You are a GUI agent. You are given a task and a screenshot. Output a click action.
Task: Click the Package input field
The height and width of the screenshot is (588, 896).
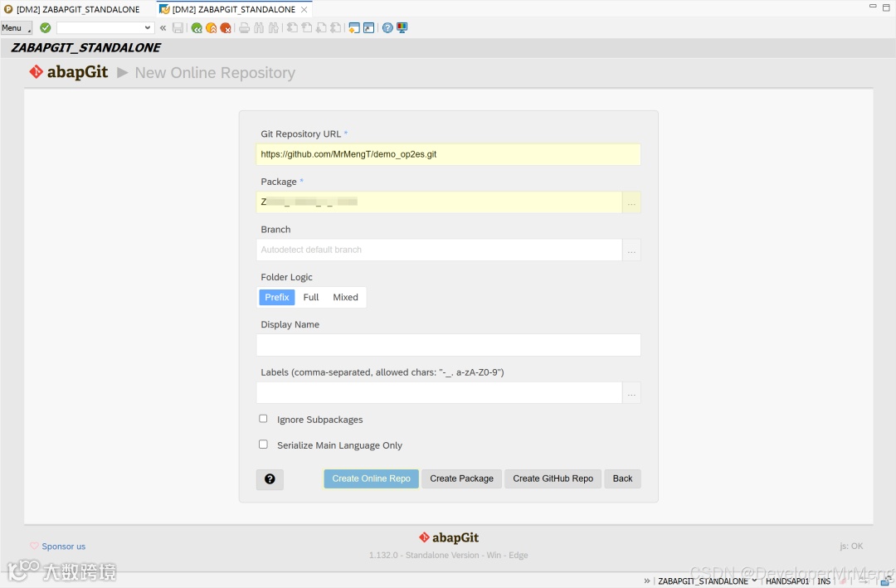439,202
